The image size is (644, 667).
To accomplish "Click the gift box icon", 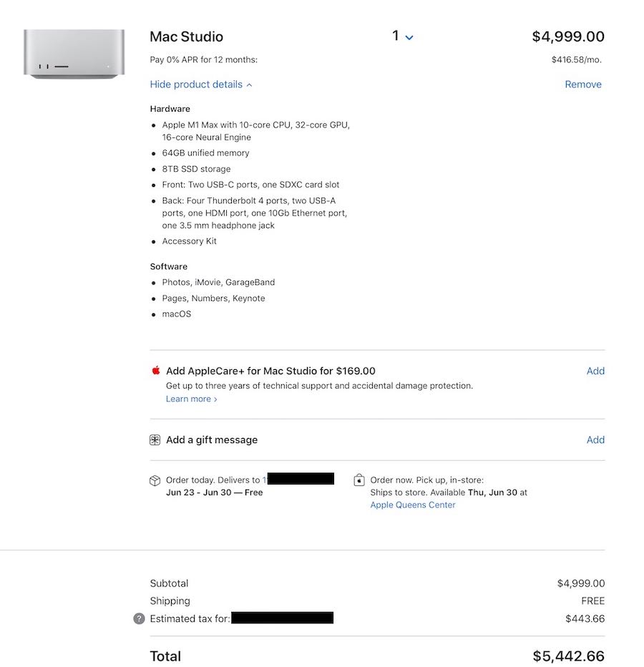I will [x=155, y=440].
